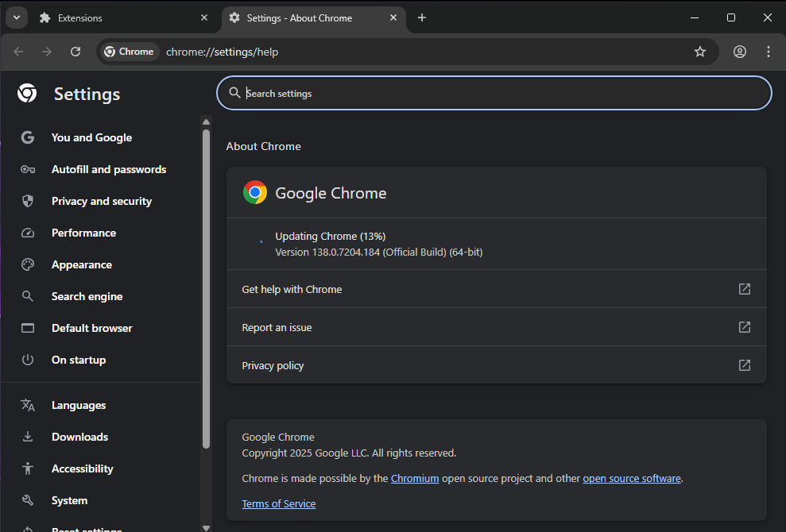Click external link icon for Get help

click(x=745, y=289)
